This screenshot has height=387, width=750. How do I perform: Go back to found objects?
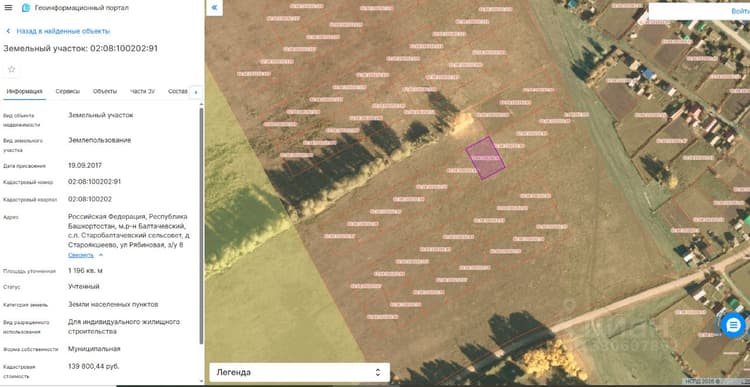58,31
